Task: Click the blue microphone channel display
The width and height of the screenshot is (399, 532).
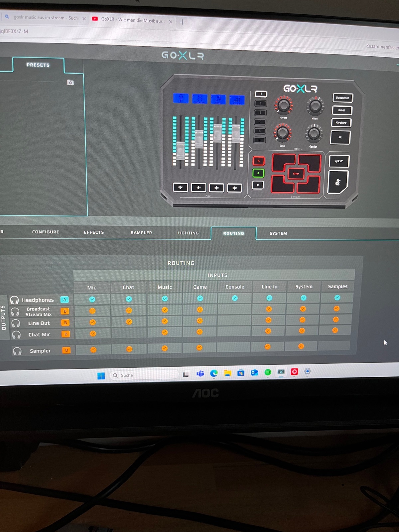Action: 181,98
